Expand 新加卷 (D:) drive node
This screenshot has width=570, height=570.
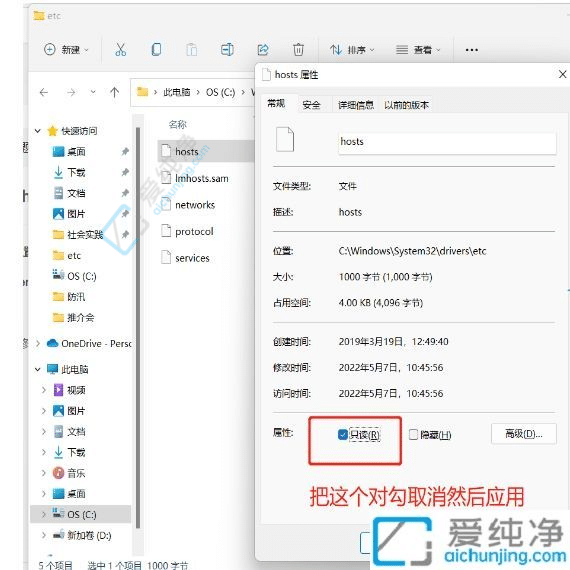coord(44,535)
